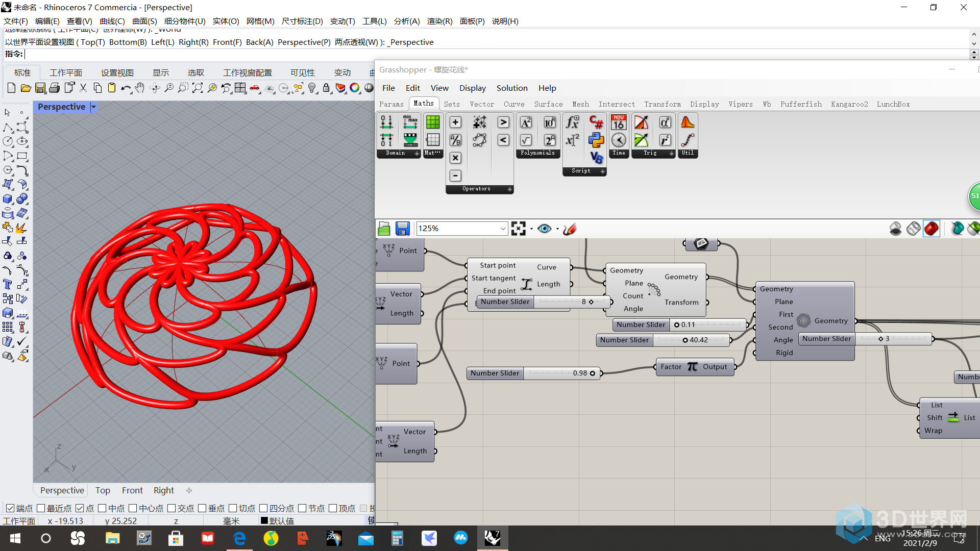The width and height of the screenshot is (980, 551).
Task: Expand the Script component group
Action: pyautogui.click(x=602, y=171)
